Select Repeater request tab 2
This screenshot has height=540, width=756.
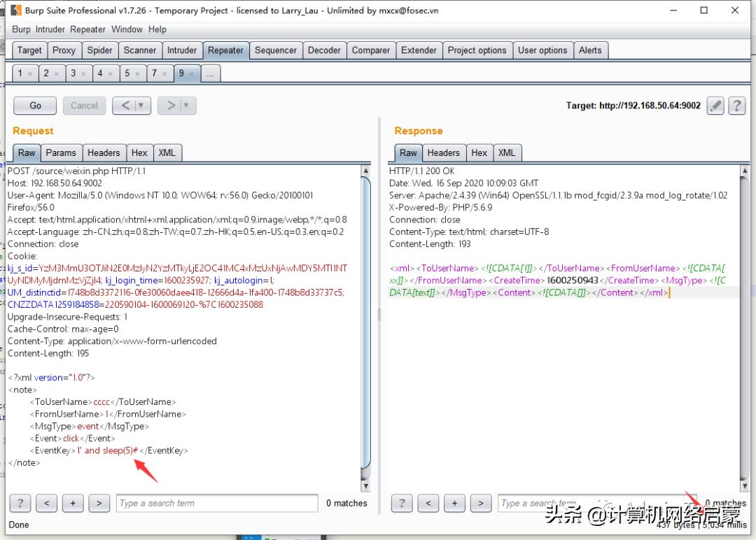pyautogui.click(x=46, y=73)
